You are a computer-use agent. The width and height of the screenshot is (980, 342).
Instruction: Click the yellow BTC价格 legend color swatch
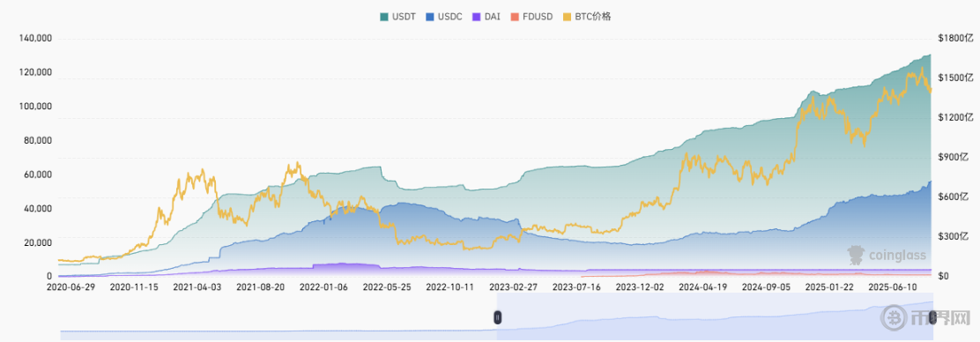click(567, 16)
